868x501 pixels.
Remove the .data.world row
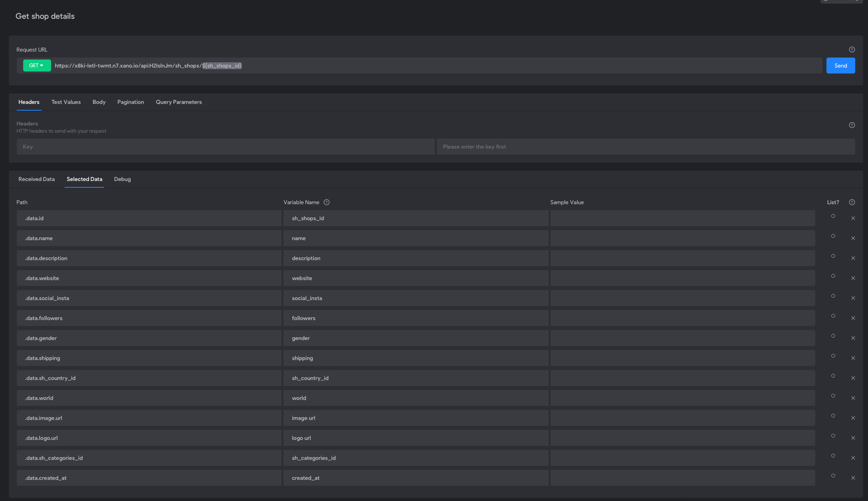[x=853, y=398]
